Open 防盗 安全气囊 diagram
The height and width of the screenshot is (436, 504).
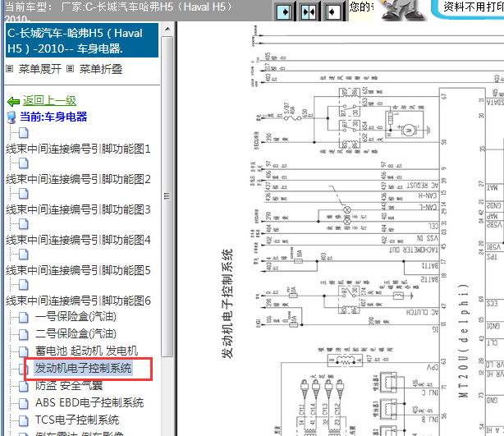point(69,385)
